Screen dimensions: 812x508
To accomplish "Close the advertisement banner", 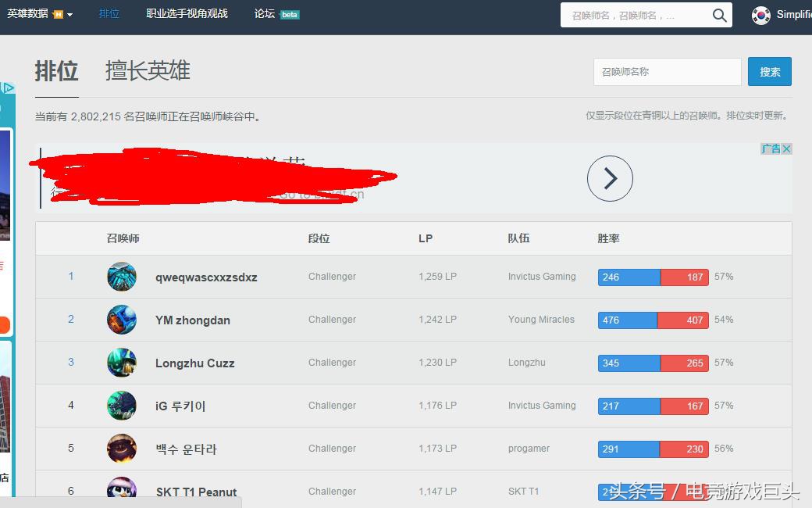I will 787,148.
